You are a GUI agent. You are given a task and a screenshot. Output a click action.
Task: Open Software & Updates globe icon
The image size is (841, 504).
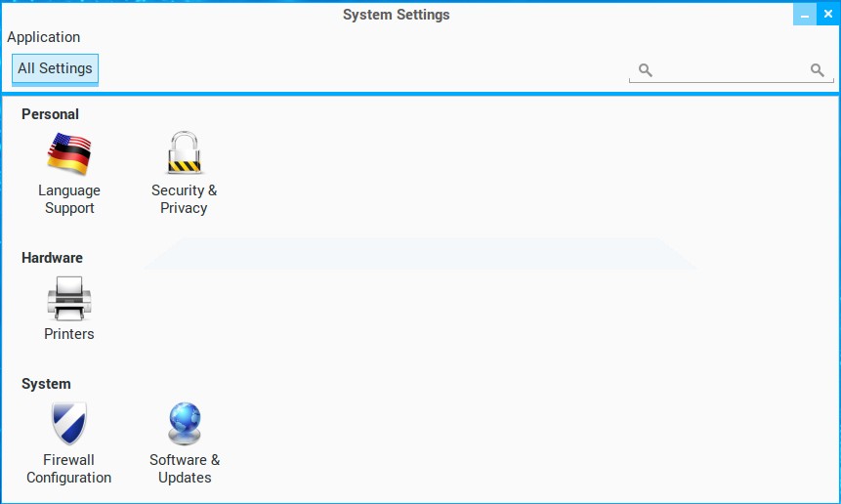pyautogui.click(x=185, y=424)
